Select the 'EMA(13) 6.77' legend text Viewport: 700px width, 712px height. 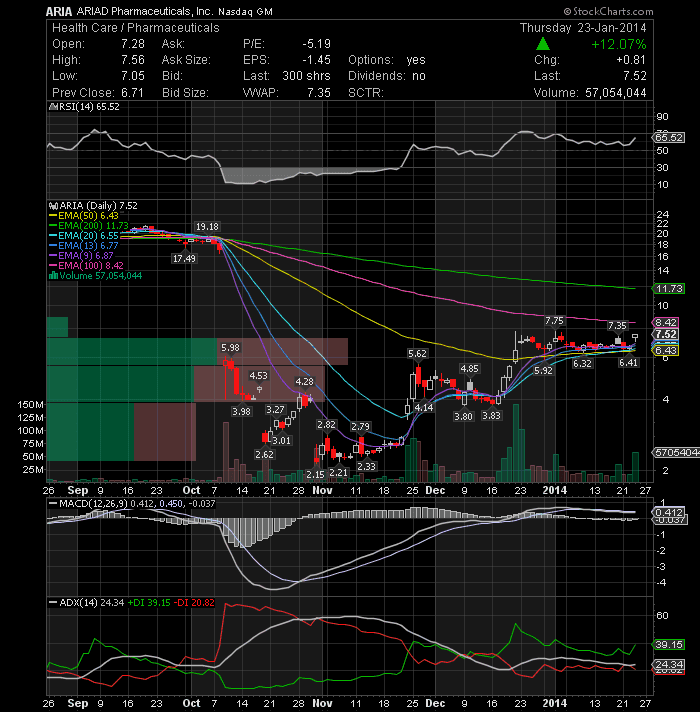click(x=88, y=246)
